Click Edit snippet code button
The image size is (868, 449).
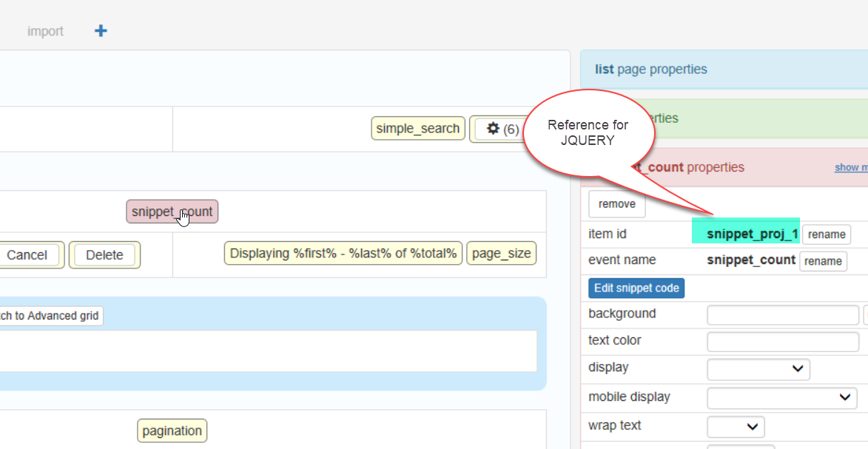point(636,288)
